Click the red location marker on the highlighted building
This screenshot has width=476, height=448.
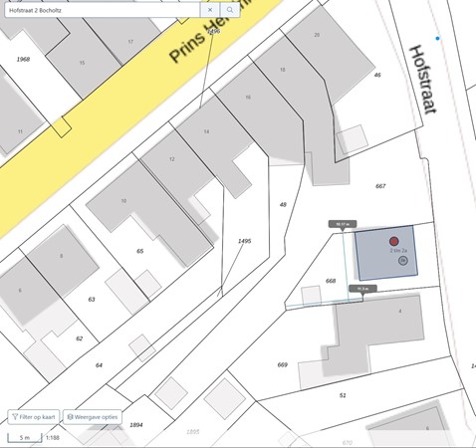[x=393, y=241]
